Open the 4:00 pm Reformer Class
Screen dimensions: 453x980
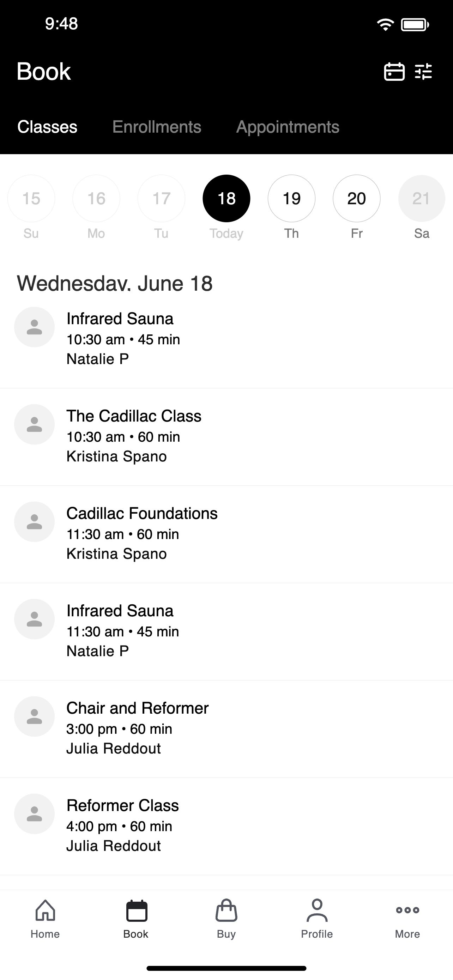[226, 826]
